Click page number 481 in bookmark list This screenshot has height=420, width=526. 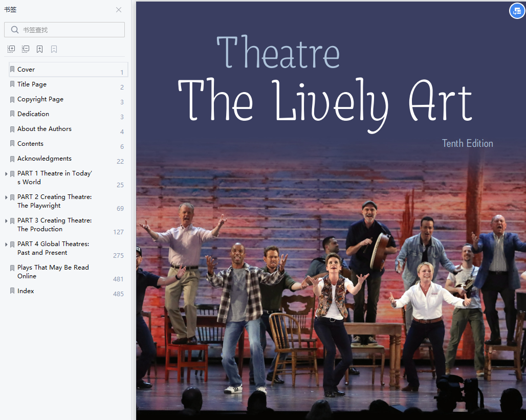[x=118, y=279]
